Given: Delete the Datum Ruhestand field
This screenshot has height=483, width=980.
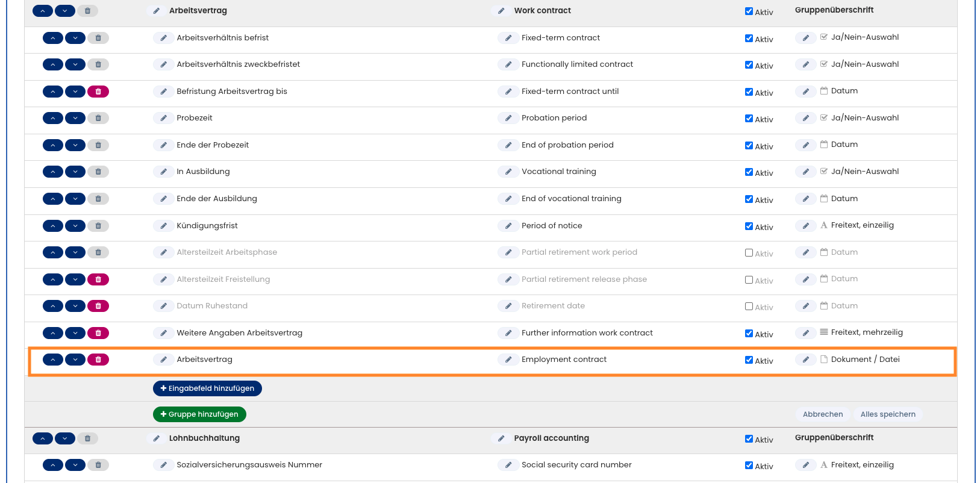Looking at the screenshot, I should click(x=98, y=306).
